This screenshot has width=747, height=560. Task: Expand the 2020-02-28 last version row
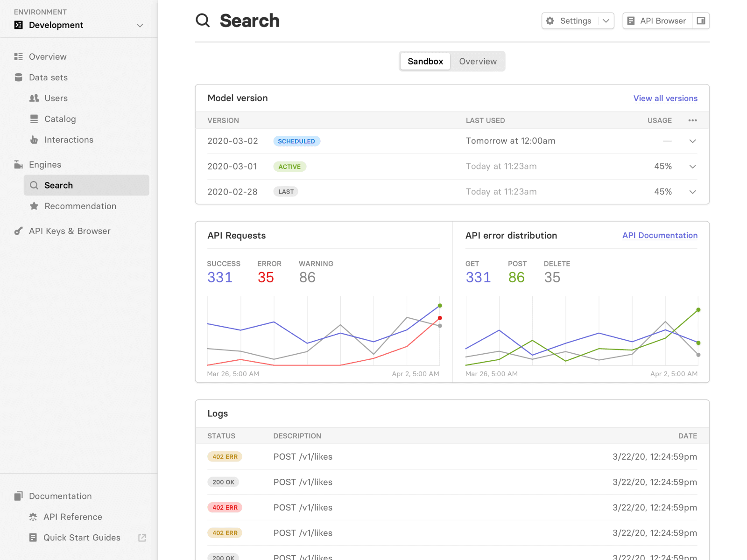tap(692, 192)
